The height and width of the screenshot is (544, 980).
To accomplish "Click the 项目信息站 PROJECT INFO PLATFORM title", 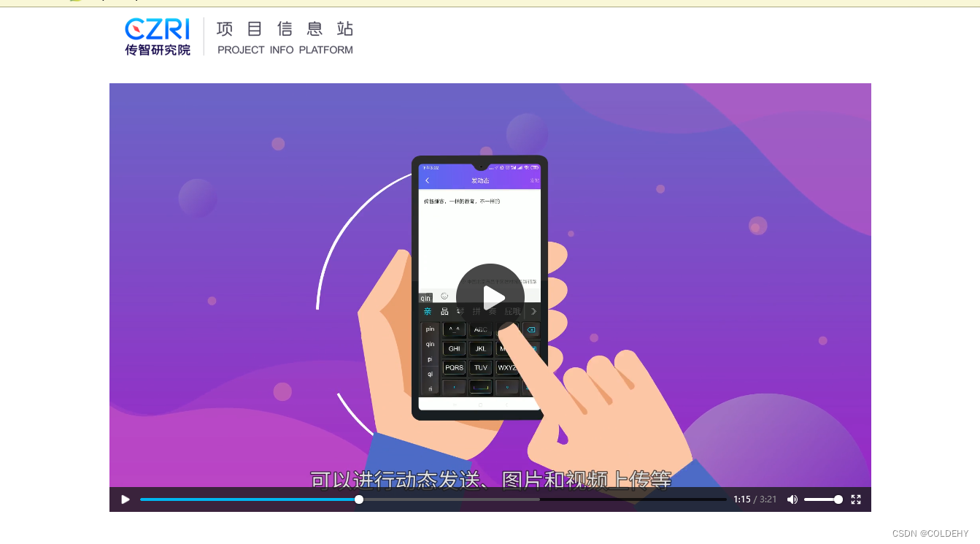I will [285, 37].
